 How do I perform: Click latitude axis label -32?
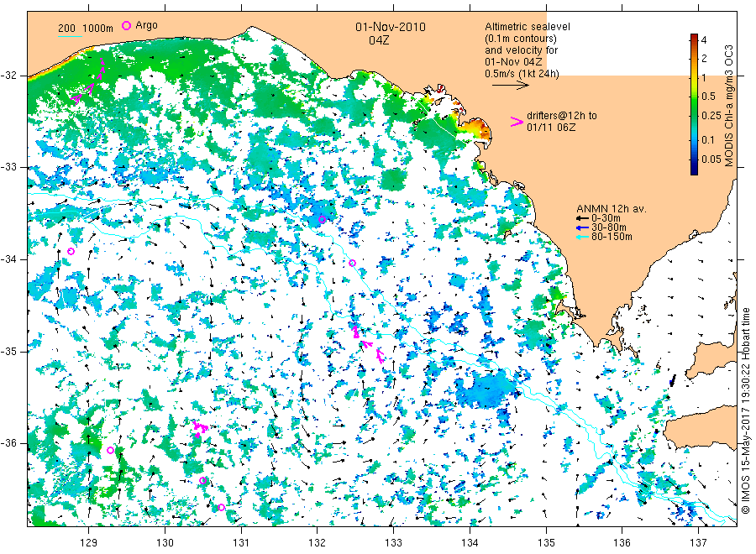coord(8,76)
